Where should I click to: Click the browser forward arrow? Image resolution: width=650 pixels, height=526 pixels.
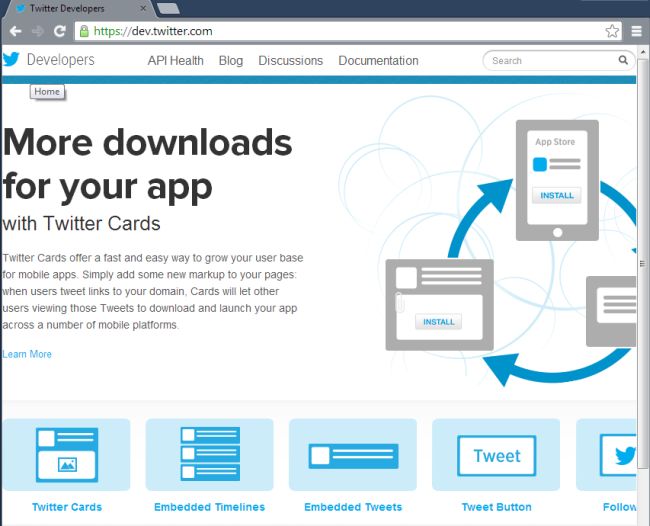[x=38, y=31]
